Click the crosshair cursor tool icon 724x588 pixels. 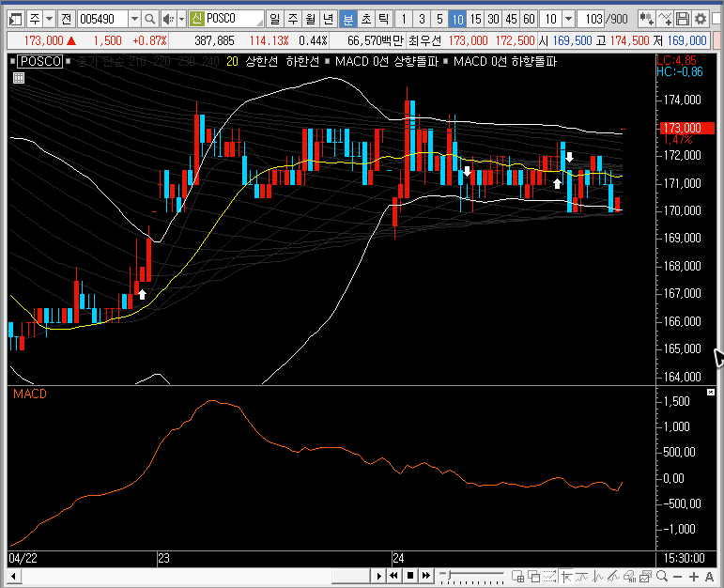pos(566,576)
